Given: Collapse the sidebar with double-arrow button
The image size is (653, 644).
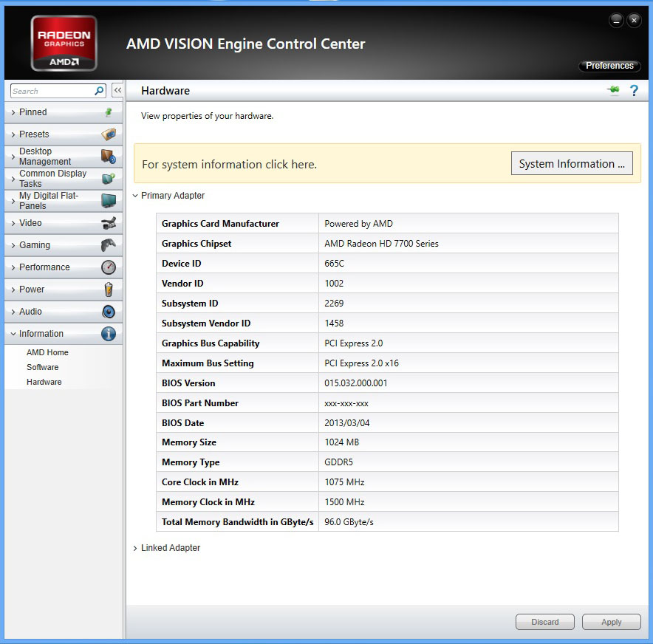Looking at the screenshot, I should [118, 90].
